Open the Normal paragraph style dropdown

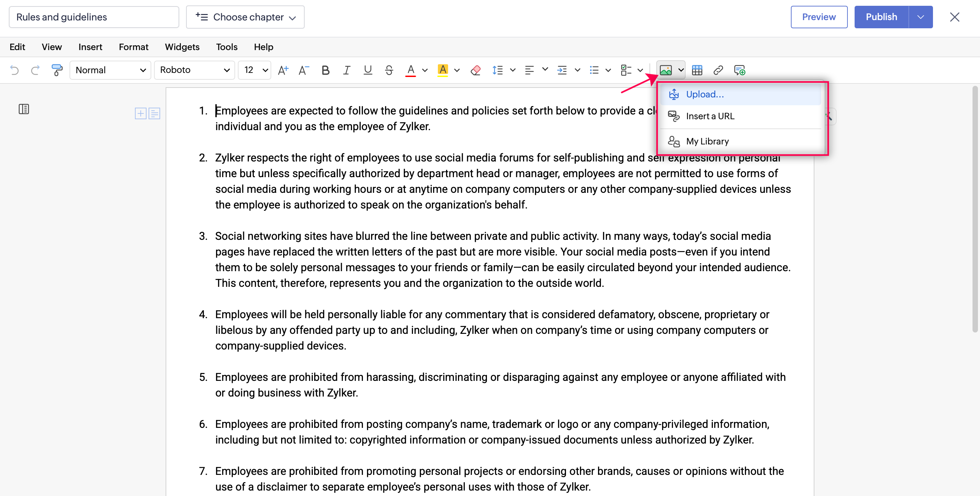click(x=110, y=70)
